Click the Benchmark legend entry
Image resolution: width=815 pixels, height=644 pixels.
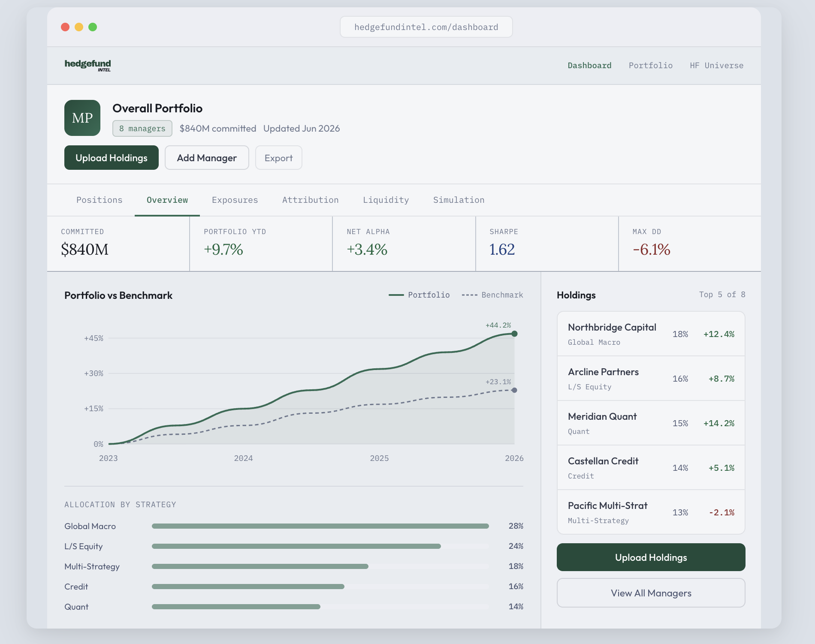pyautogui.click(x=492, y=295)
